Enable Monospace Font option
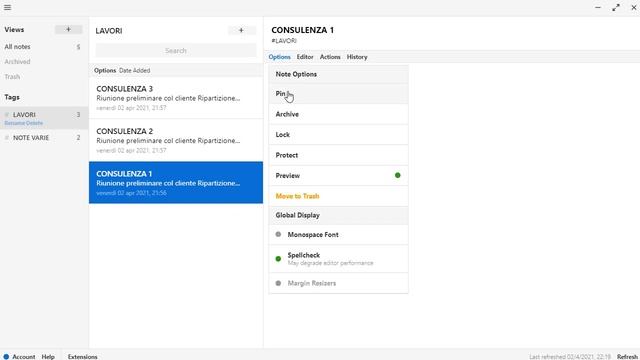Screen dimensions: 640x360 (339, 235)
